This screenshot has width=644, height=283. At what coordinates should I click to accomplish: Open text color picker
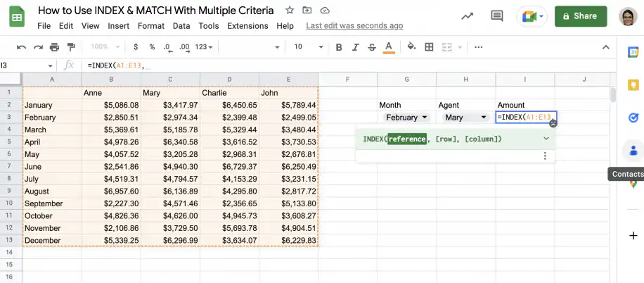point(389,47)
